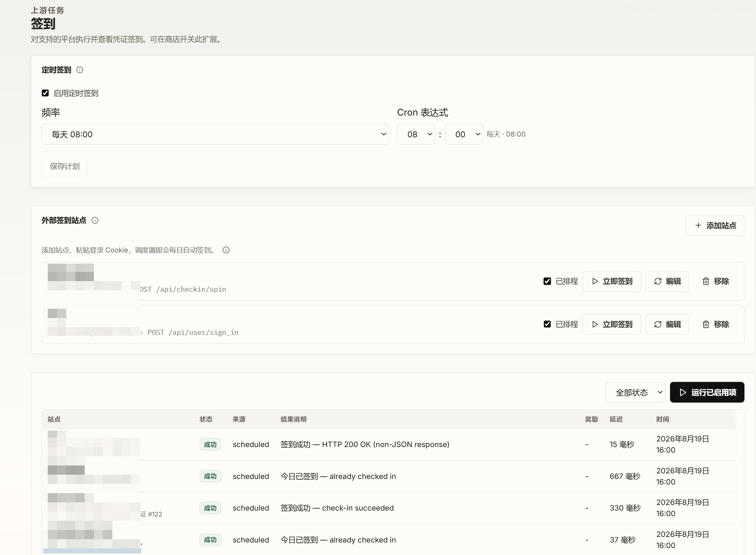Toggle 已排程 for the /api/checkin/spin site
Screen dimensions: 756x555
click(x=547, y=281)
